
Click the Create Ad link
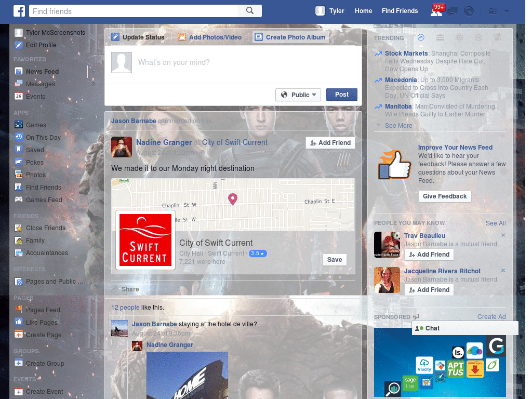(x=491, y=316)
